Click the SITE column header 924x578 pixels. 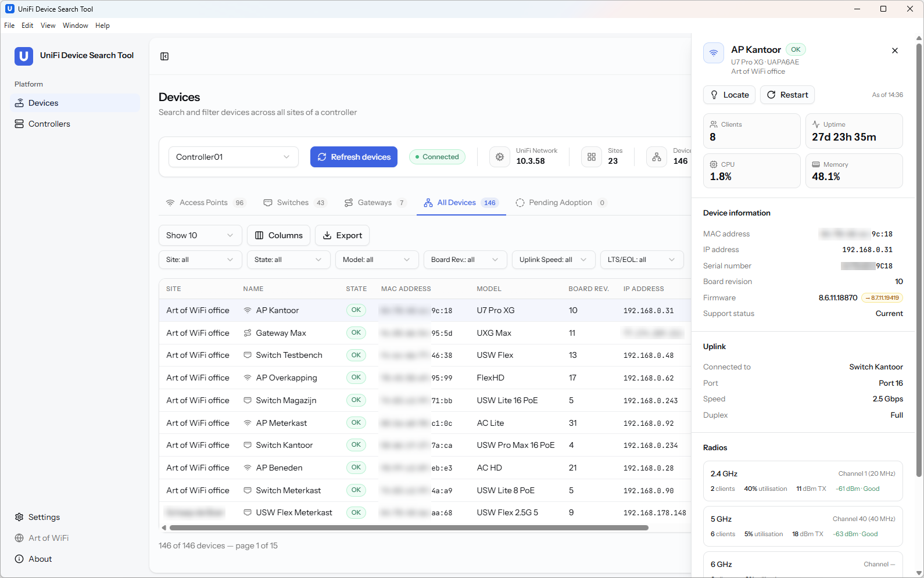[174, 289]
